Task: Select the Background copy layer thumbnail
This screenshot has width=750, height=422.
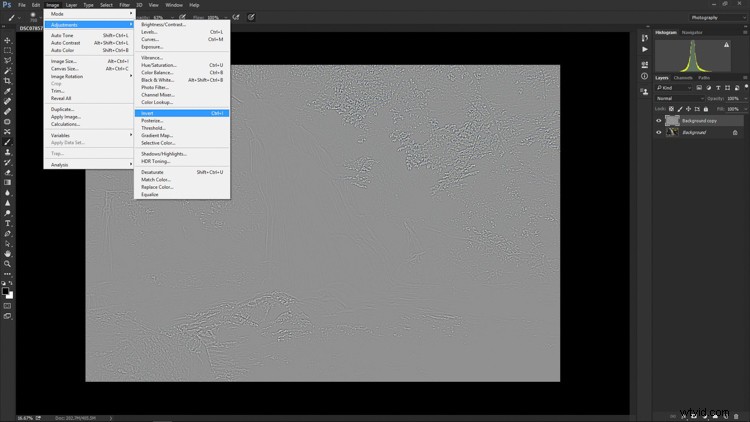Action: (x=671, y=120)
